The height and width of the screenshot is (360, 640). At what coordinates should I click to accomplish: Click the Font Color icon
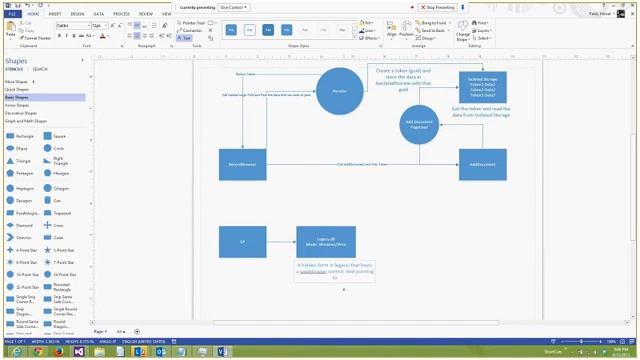pos(102,36)
